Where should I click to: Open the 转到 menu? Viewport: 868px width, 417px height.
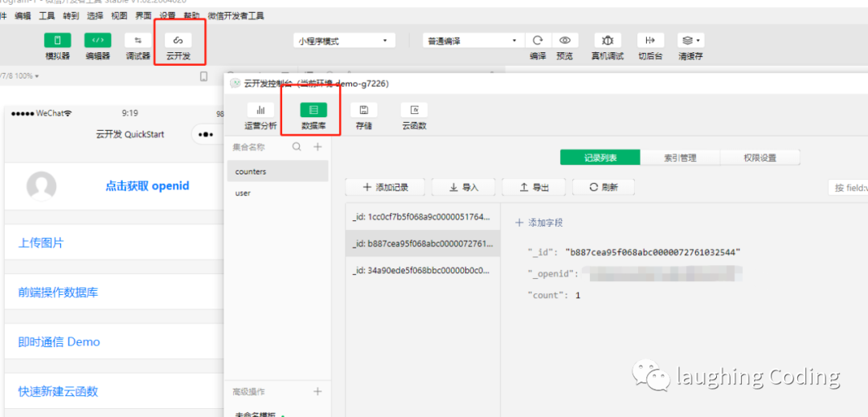71,16
